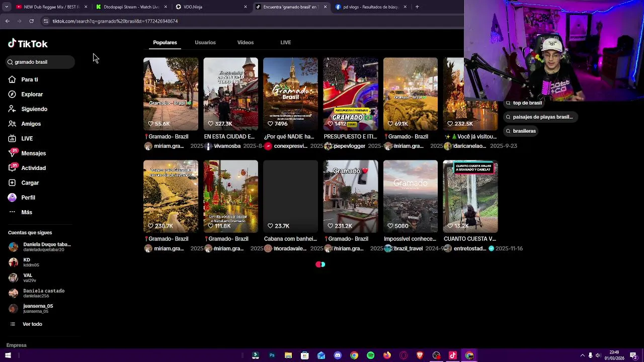Go back in the browser
Image resolution: width=644 pixels, height=362 pixels.
7,21
